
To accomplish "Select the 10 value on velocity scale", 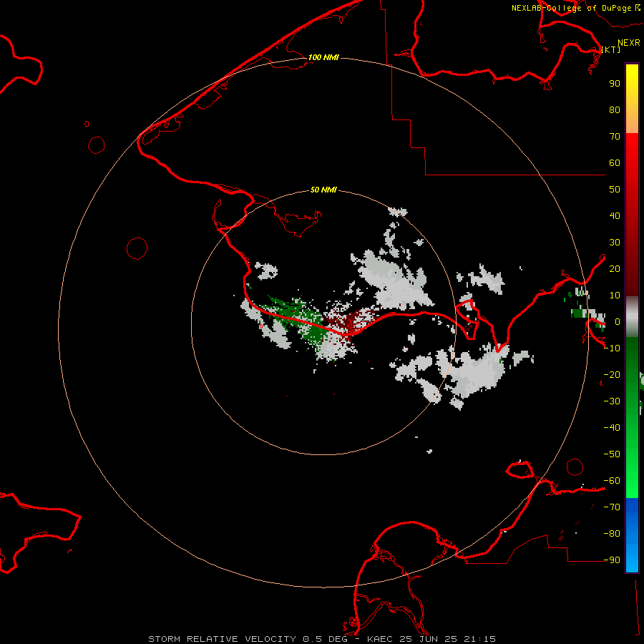I will coord(615,296).
